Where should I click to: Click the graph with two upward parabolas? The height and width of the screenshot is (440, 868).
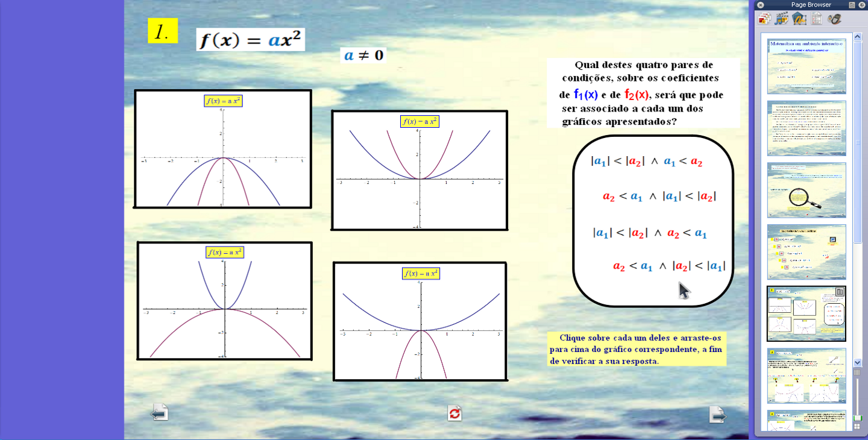point(420,170)
